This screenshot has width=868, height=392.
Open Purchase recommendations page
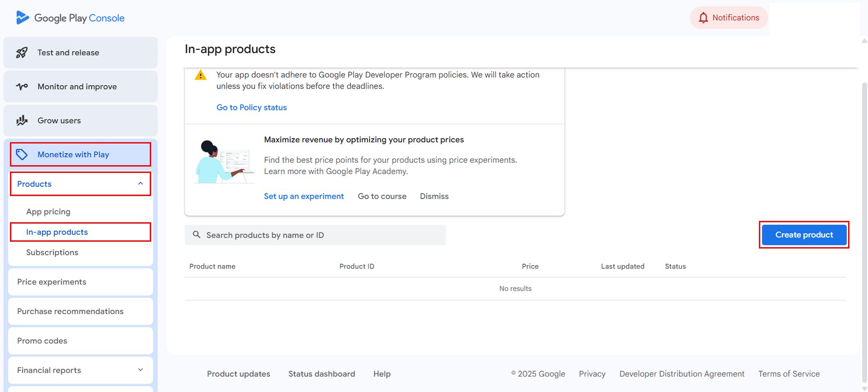click(81, 311)
